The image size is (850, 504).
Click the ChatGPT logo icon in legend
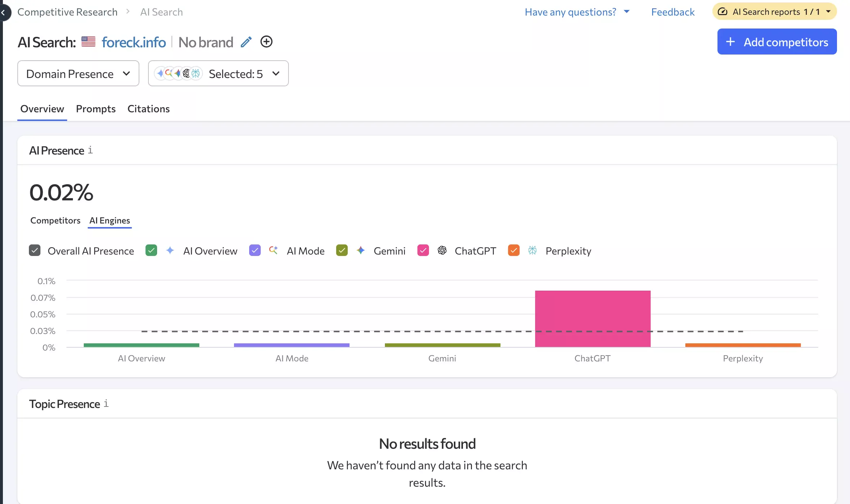pyautogui.click(x=442, y=251)
